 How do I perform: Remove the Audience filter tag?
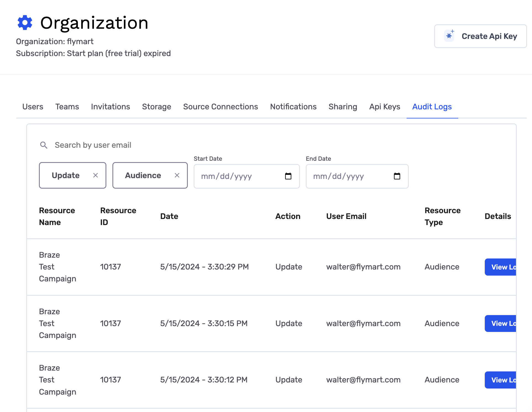(177, 175)
